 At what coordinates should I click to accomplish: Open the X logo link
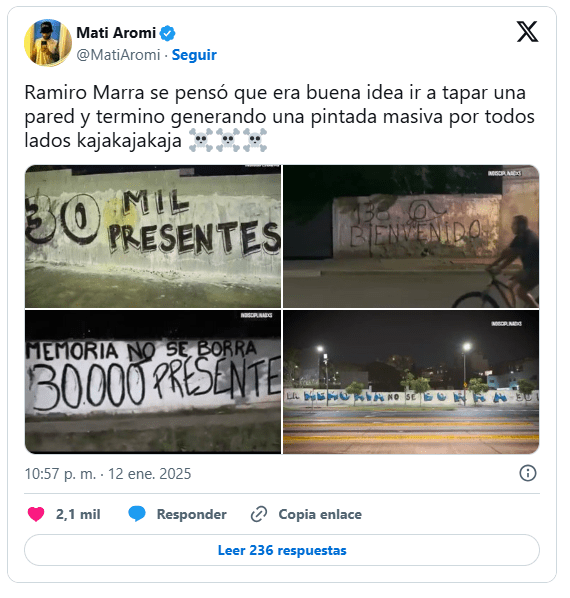pos(527,32)
